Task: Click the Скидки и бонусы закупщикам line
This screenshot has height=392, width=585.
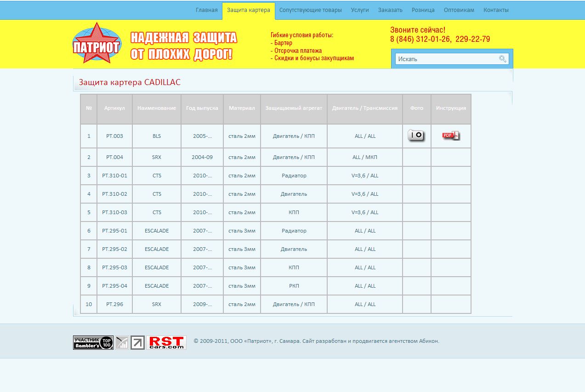Action: [x=312, y=58]
